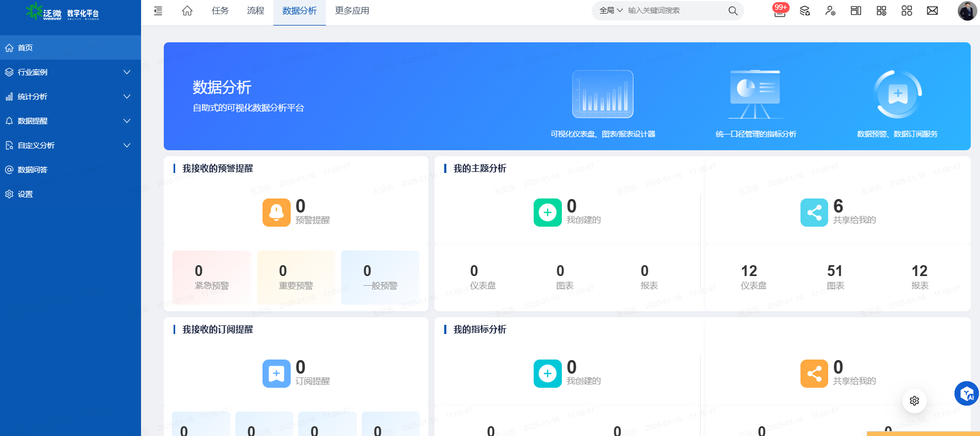
Task: Click the teal plus icon under 我的指标分析
Action: pos(548,373)
